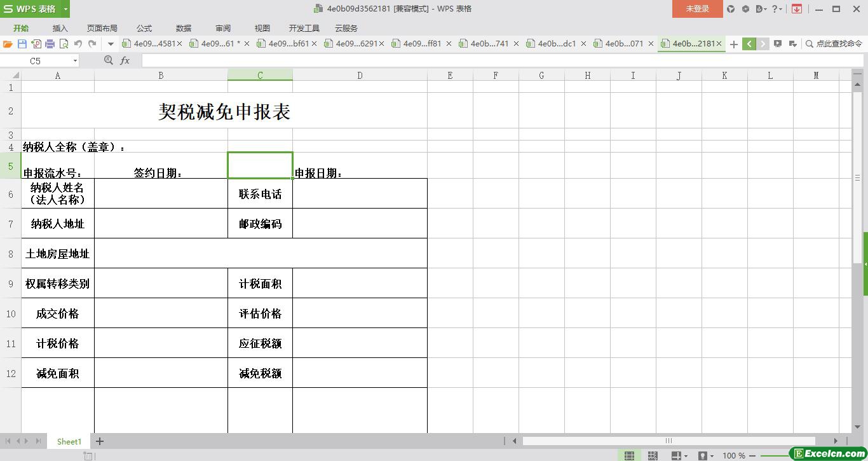
Task: Click the Save icon in toolbar
Action: pyautogui.click(x=22, y=44)
